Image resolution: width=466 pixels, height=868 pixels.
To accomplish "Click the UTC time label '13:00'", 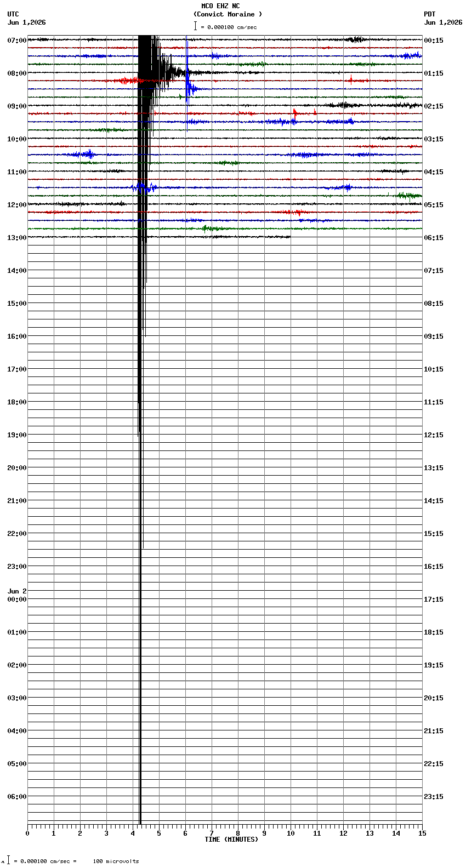I will pos(17,238).
